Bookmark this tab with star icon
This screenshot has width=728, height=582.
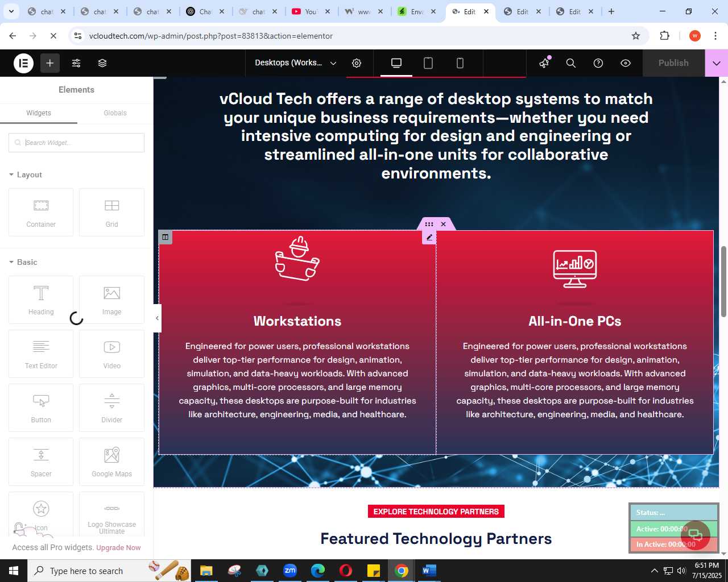(x=636, y=36)
